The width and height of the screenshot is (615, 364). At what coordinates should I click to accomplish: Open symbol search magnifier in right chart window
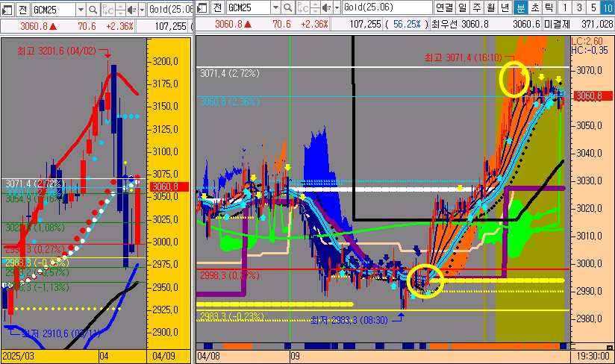click(287, 7)
